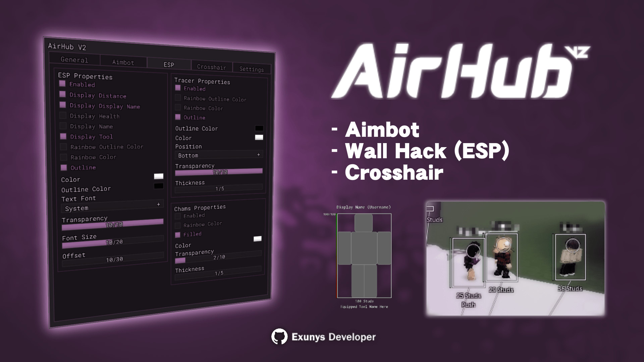Image resolution: width=644 pixels, height=362 pixels.
Task: Click the Exunys Developer GitHub icon
Action: [x=278, y=337]
